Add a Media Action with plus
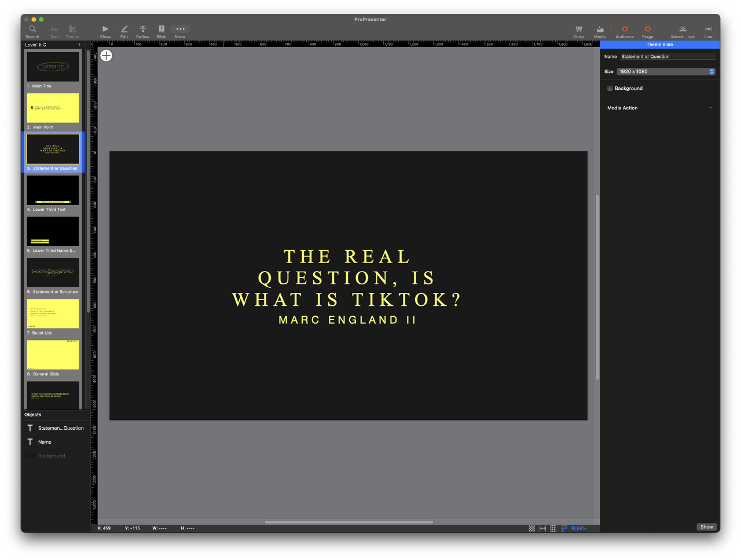The image size is (741, 560). click(710, 108)
